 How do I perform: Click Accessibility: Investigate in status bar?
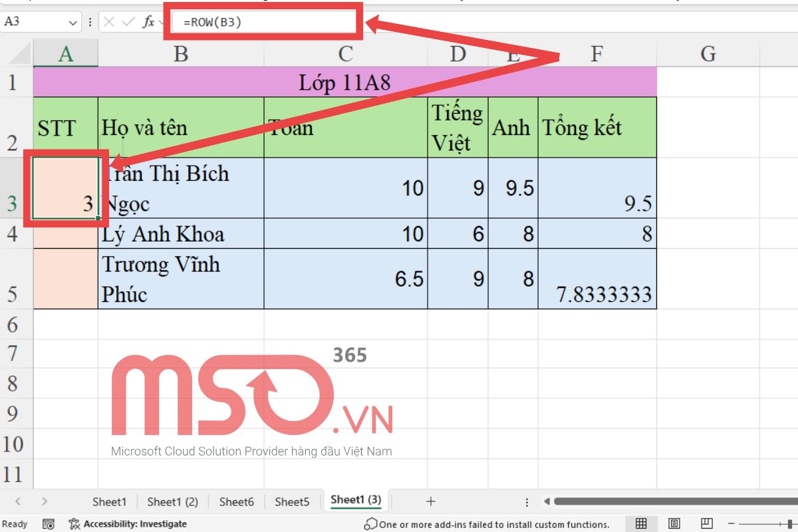128,524
